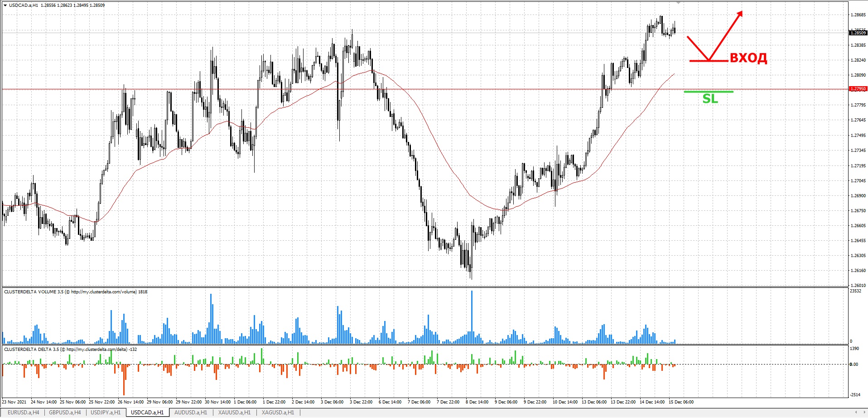Click the 1.26750 price scale value

[x=858, y=211]
